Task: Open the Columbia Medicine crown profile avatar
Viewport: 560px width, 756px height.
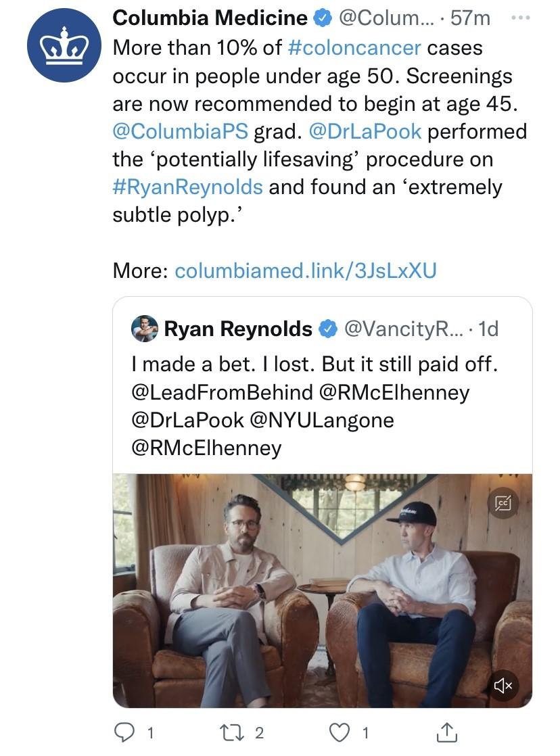Action: tap(65, 45)
